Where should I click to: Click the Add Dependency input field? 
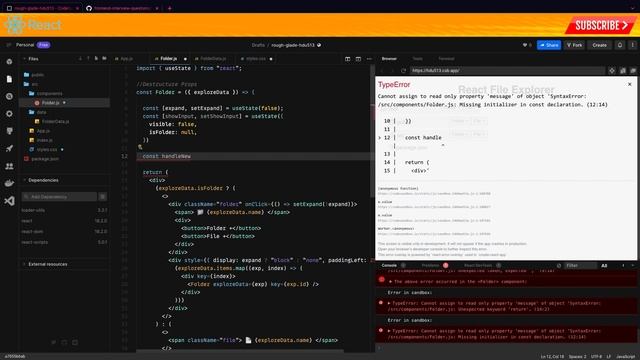tap(59, 197)
